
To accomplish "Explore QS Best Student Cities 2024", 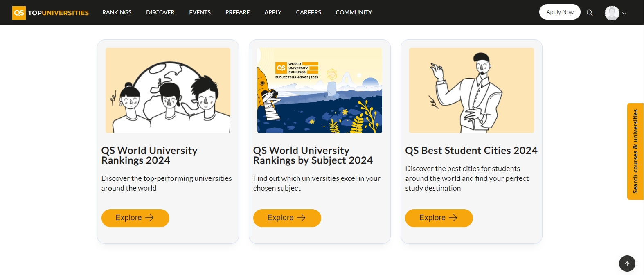I will [x=439, y=218].
